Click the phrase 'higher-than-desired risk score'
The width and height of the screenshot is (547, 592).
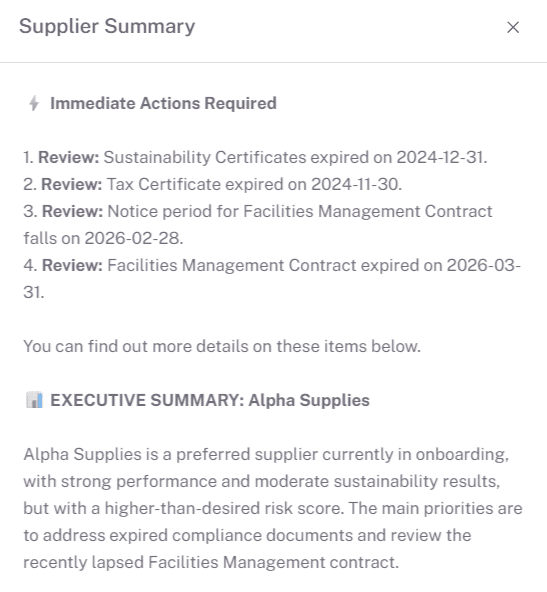click(224, 508)
